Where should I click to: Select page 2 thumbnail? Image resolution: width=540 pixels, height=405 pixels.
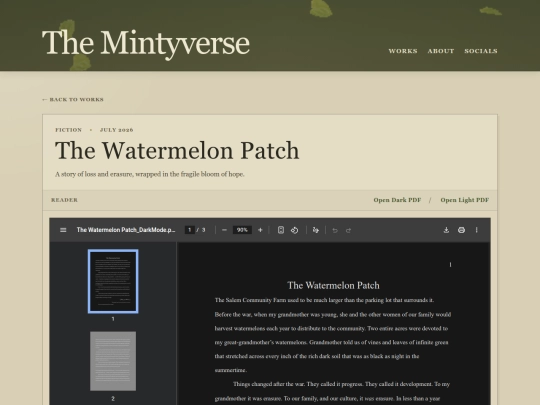pos(113,361)
